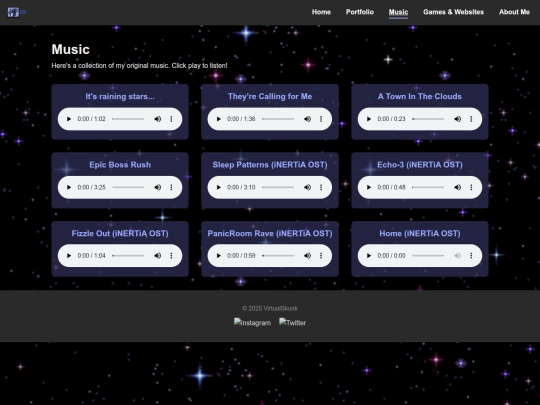Mute the "Echo-3" player volume

point(458,187)
